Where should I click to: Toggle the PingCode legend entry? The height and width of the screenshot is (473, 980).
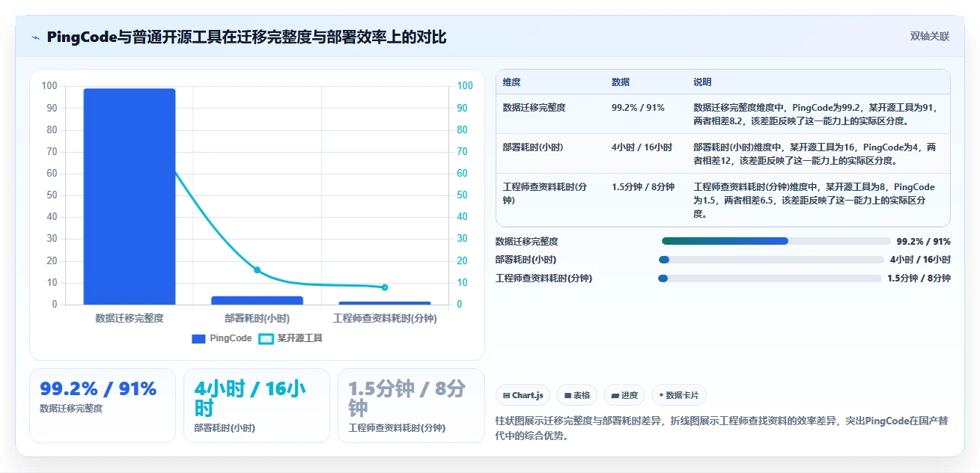click(x=222, y=338)
